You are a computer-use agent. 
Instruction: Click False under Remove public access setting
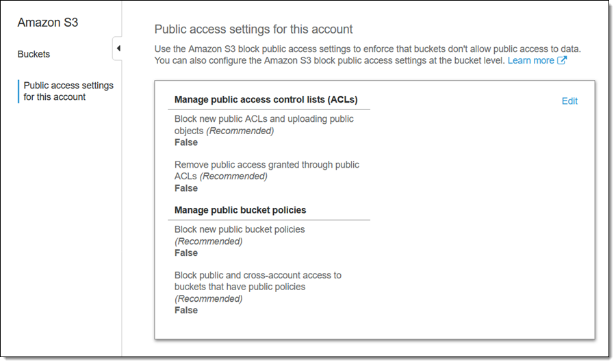point(186,188)
